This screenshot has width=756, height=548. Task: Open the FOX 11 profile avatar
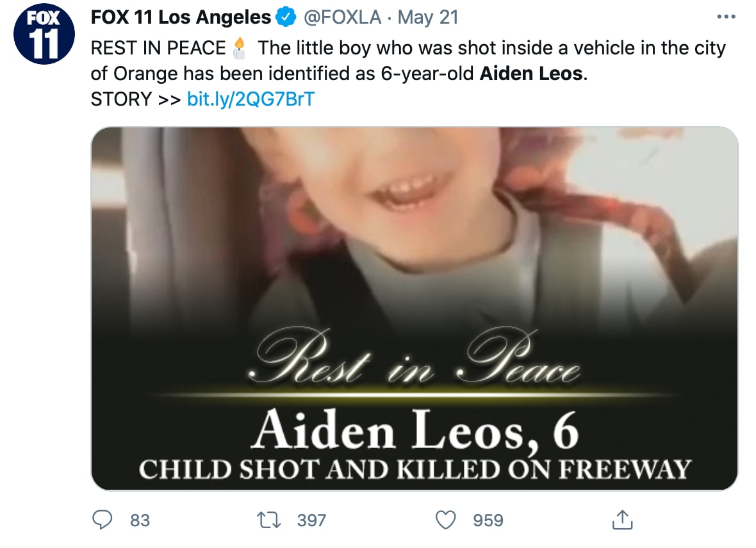pos(44,34)
